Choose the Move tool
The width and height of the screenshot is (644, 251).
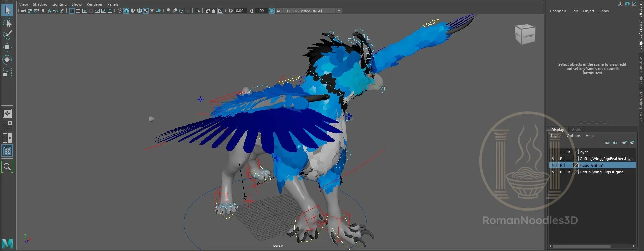(x=7, y=47)
